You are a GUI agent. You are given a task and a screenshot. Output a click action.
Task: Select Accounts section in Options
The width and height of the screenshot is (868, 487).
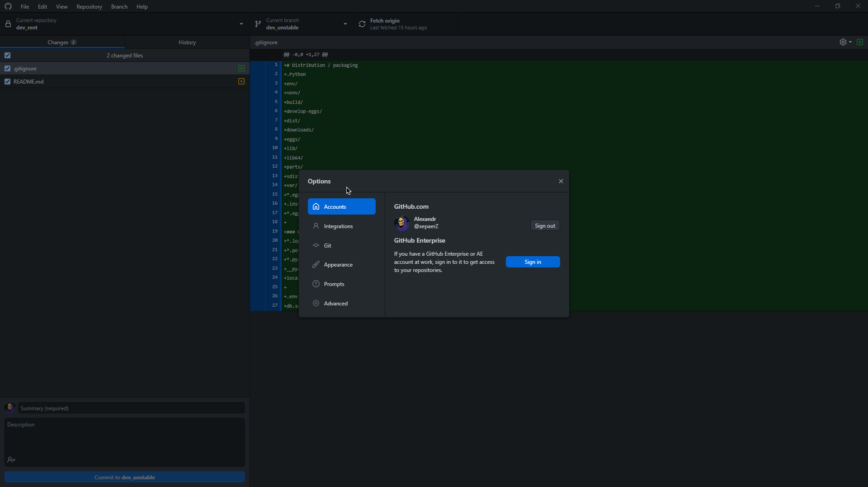[x=342, y=206]
